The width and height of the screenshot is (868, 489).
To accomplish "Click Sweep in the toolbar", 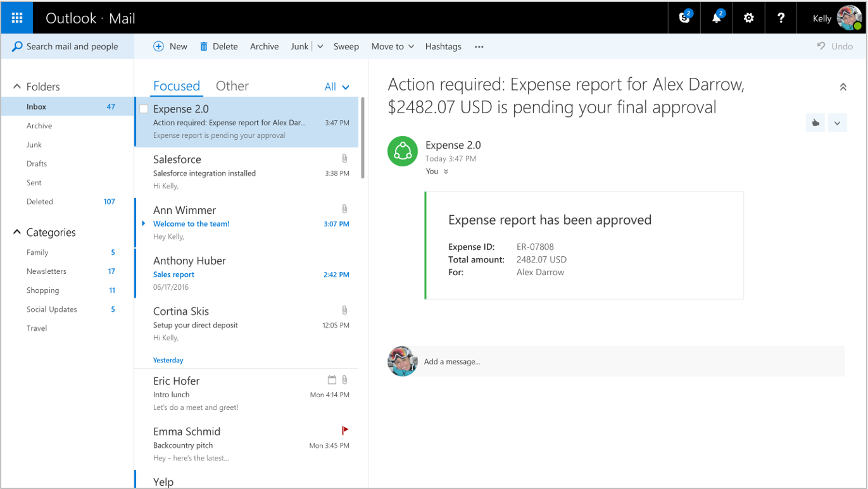I will [346, 46].
